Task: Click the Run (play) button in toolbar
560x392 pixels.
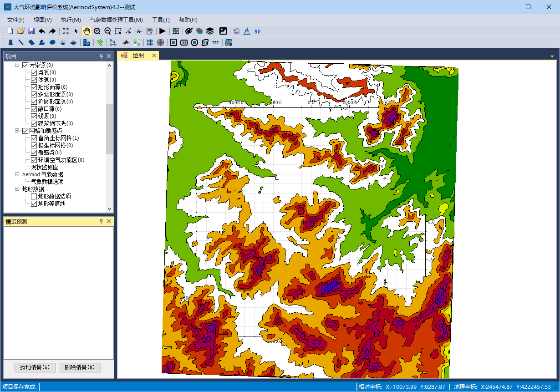Action: 163,31
